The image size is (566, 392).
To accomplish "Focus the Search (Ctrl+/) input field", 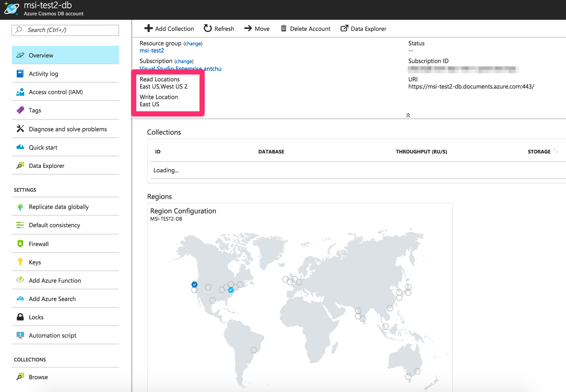I will (x=66, y=30).
